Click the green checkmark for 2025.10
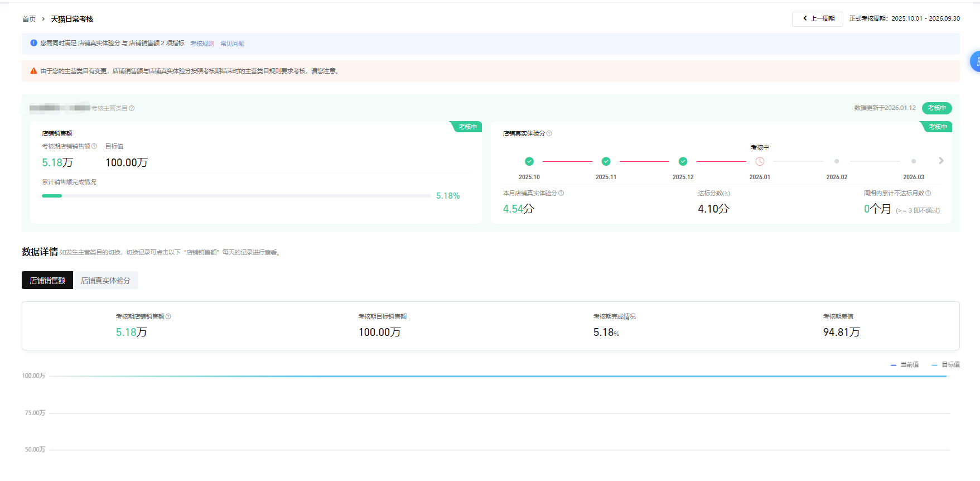The height and width of the screenshot is (481, 980). click(x=529, y=161)
